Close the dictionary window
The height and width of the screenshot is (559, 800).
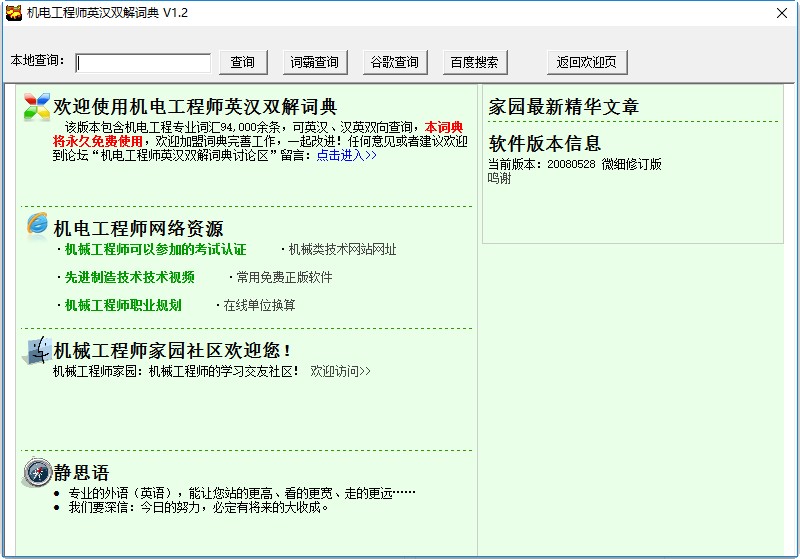(782, 13)
